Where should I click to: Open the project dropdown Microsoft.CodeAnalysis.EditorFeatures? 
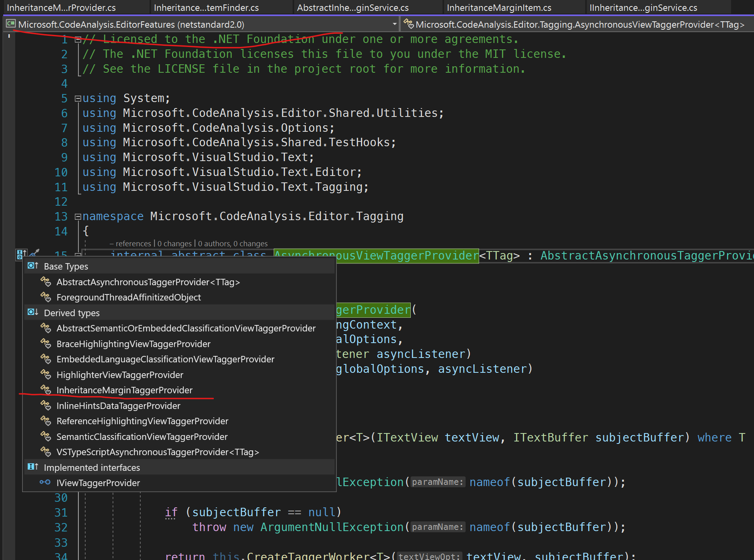pyautogui.click(x=201, y=25)
